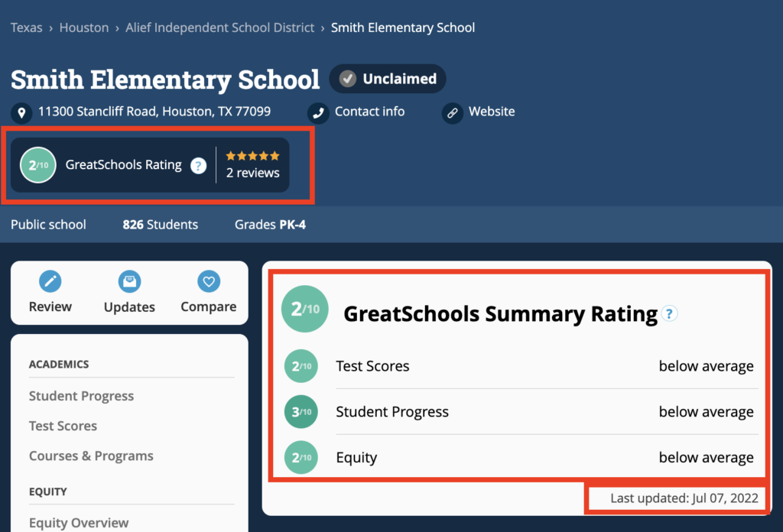This screenshot has width=783, height=532.
Task: Click the 2/10 Equity badge
Action: (x=301, y=457)
